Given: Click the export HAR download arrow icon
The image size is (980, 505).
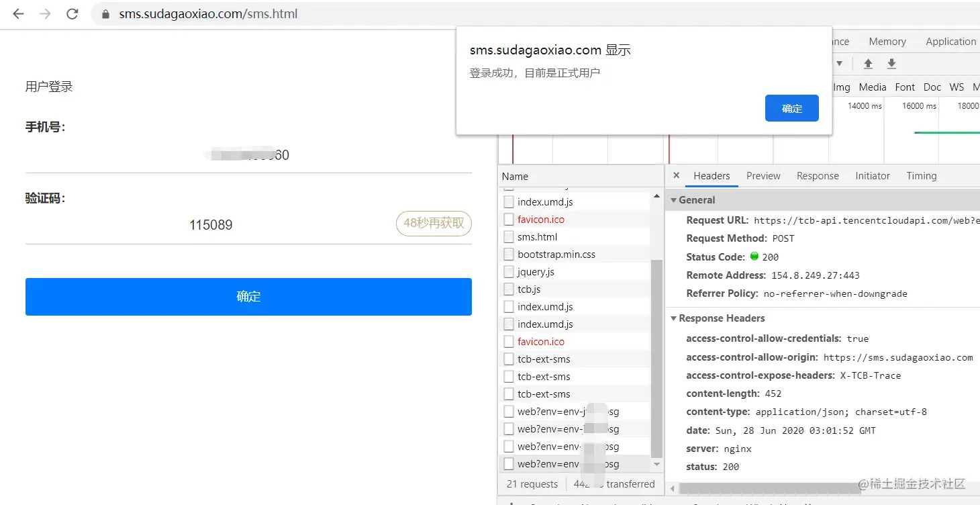Looking at the screenshot, I should coord(891,64).
